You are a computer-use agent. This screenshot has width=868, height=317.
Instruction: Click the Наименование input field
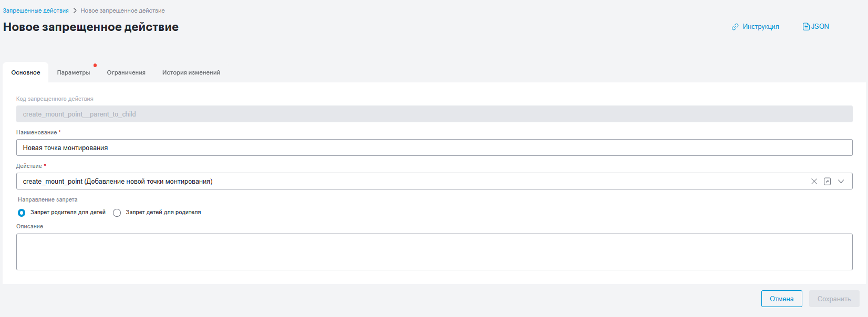[434, 147]
